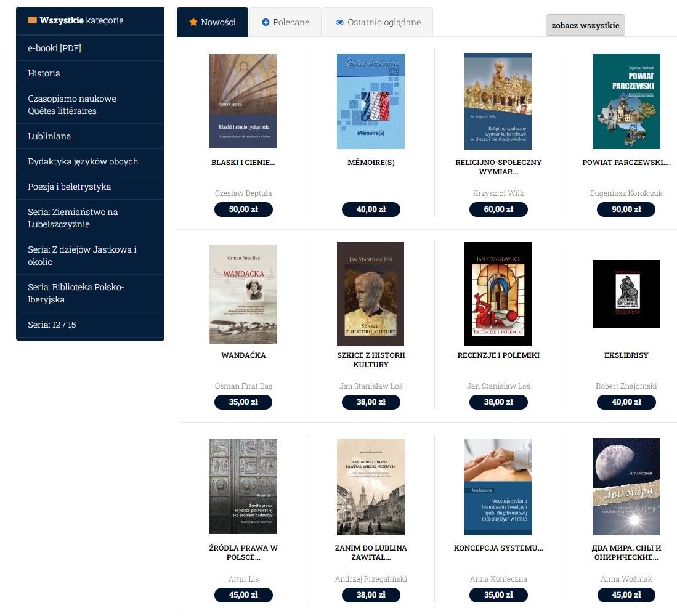677x616 pixels.
Task: Click the hamburger icon beside Wszystkie kategorie
Action: tap(33, 20)
